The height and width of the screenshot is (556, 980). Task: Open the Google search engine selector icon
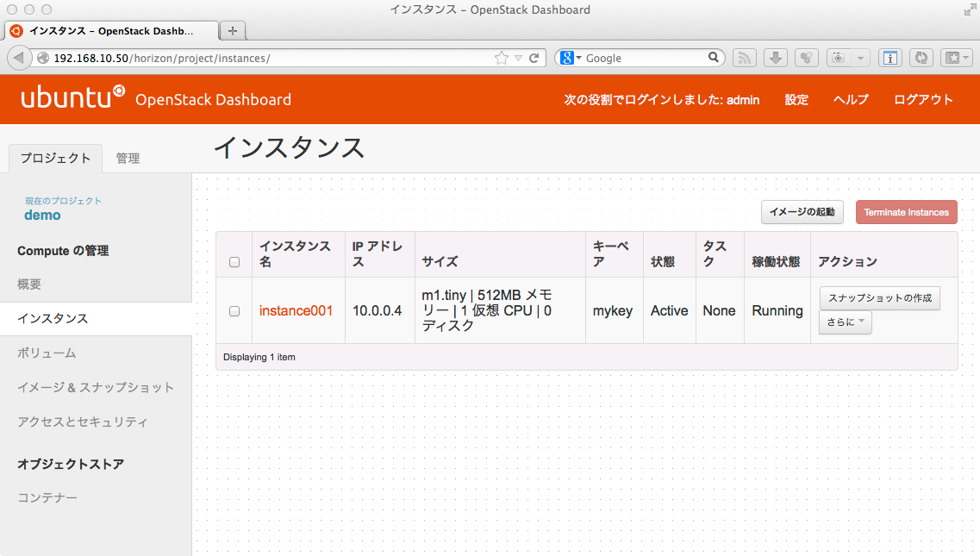571,58
